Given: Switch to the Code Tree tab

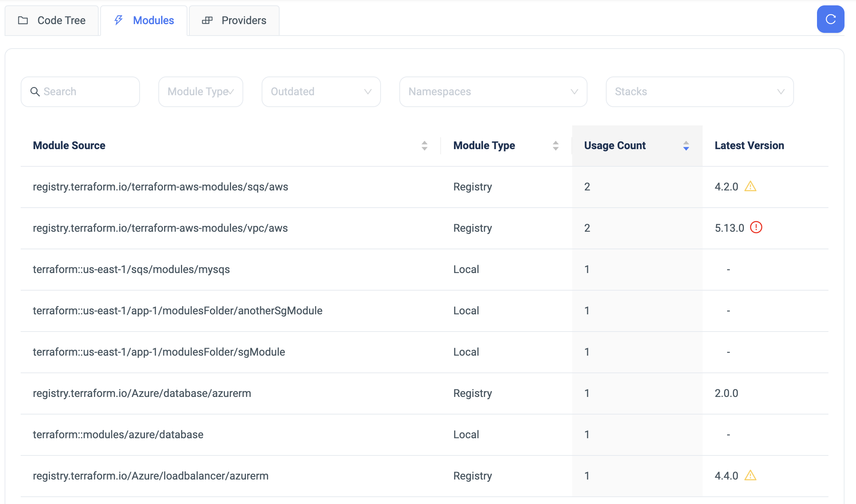Looking at the screenshot, I should (52, 21).
